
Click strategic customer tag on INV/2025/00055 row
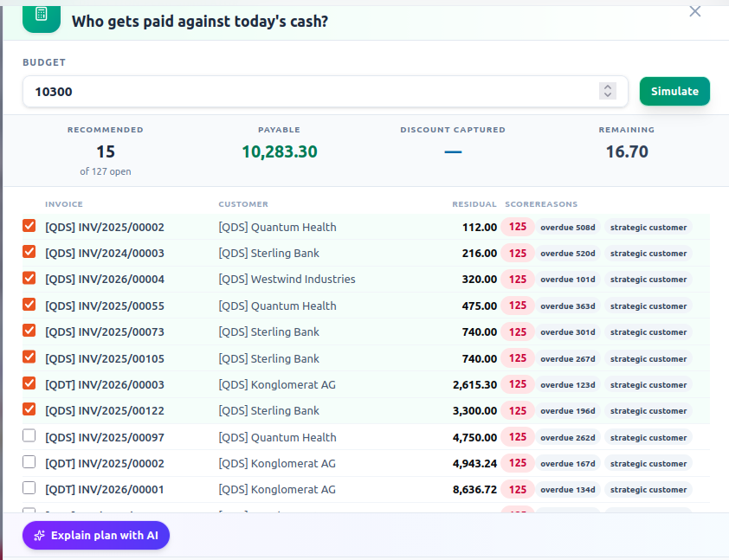pyautogui.click(x=648, y=306)
